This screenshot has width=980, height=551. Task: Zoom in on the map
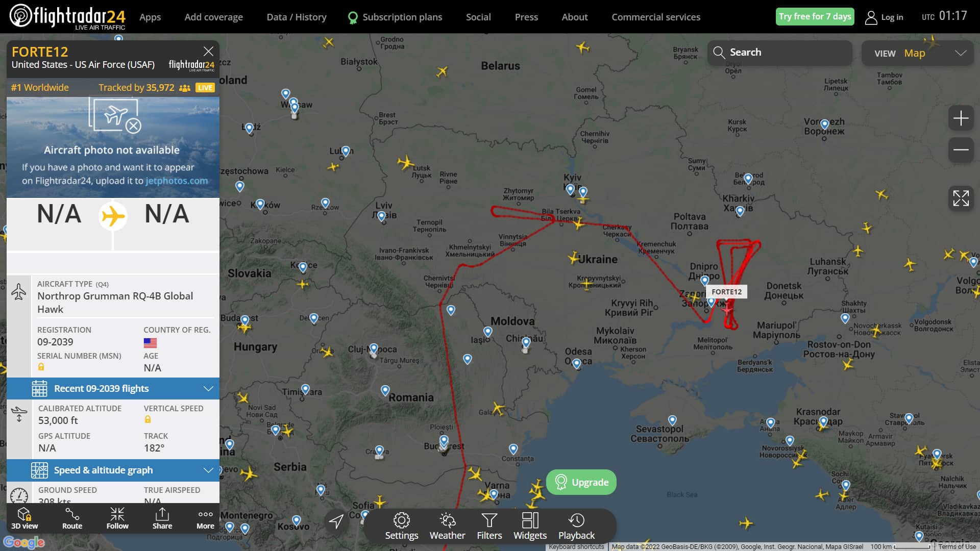[x=961, y=118]
